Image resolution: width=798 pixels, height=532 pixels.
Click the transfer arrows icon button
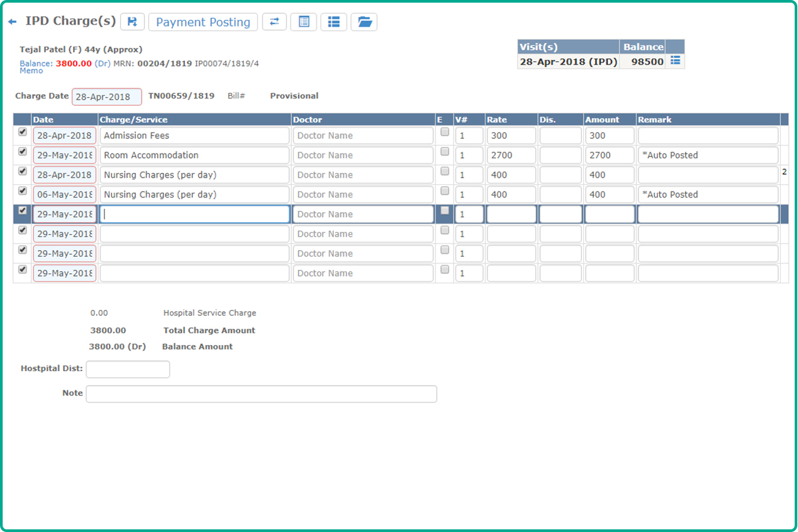point(275,22)
